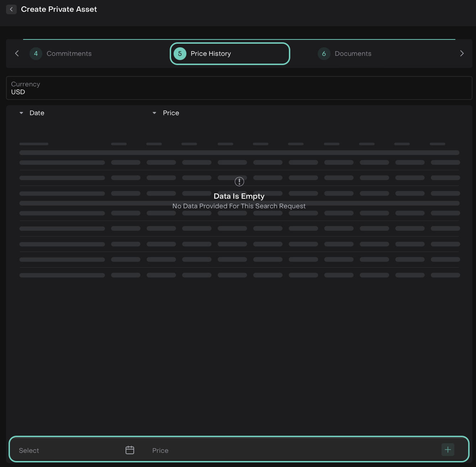Click the highlighted step 5 number badge

point(180,54)
